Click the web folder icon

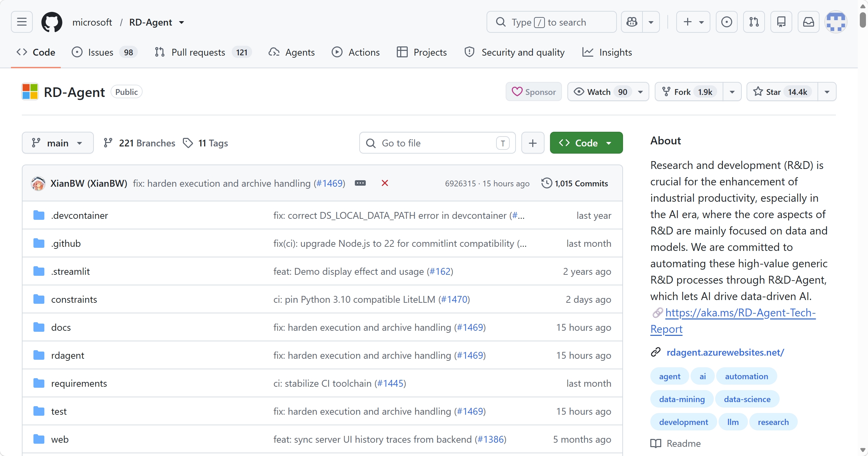click(x=39, y=439)
